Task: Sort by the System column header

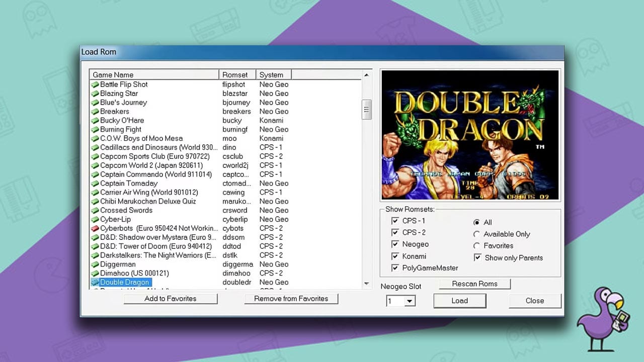Action: click(274, 75)
